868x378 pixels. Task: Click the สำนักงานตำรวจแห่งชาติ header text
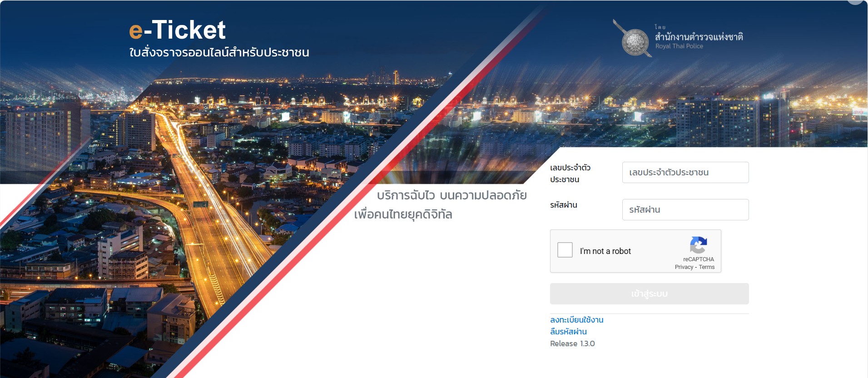pyautogui.click(x=699, y=37)
